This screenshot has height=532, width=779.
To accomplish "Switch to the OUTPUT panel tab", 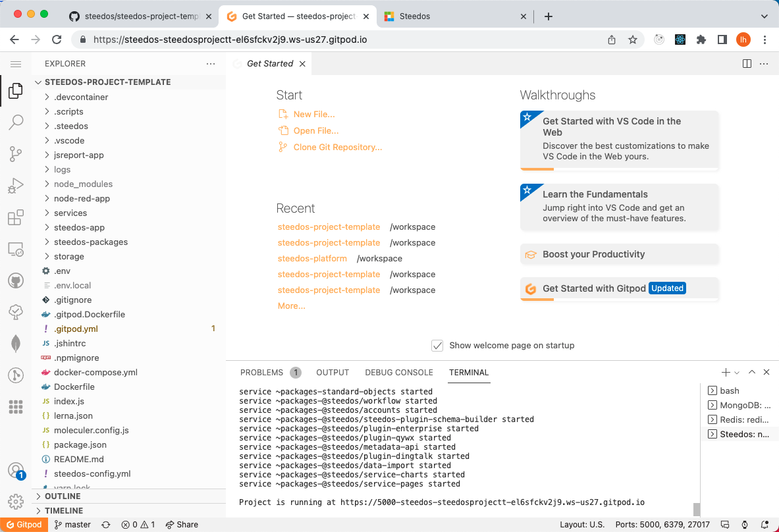I will tap(333, 373).
